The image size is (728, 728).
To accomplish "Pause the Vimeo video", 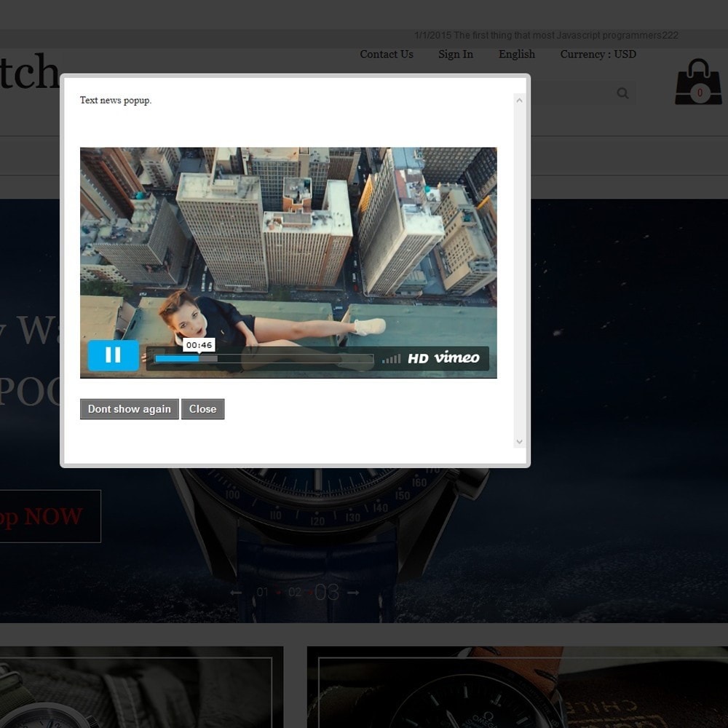I will (114, 355).
